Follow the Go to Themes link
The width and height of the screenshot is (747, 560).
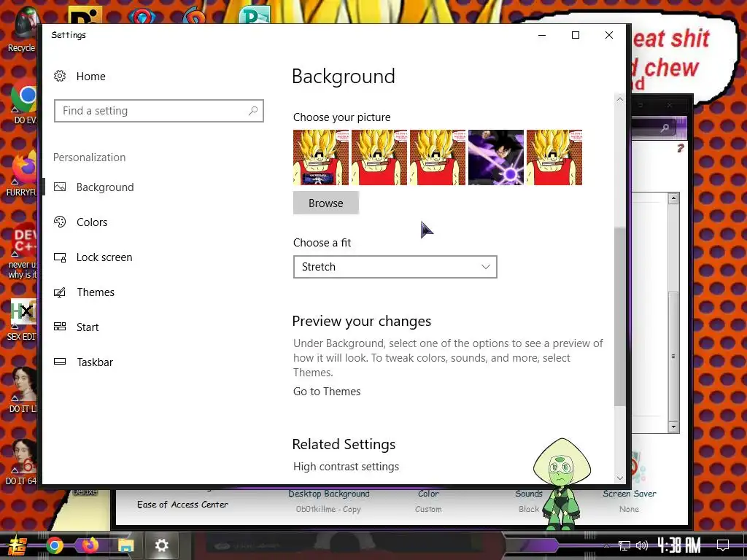[327, 392]
